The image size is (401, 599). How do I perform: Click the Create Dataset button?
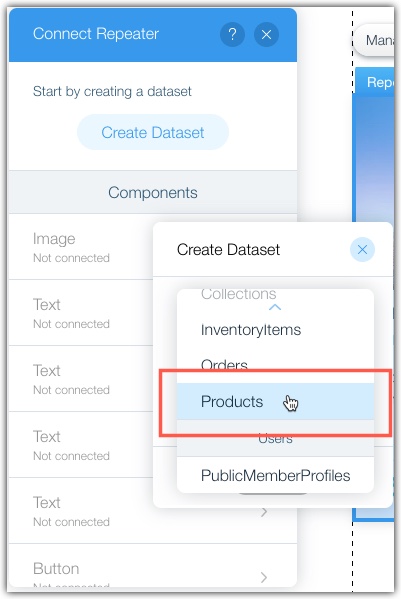[153, 132]
